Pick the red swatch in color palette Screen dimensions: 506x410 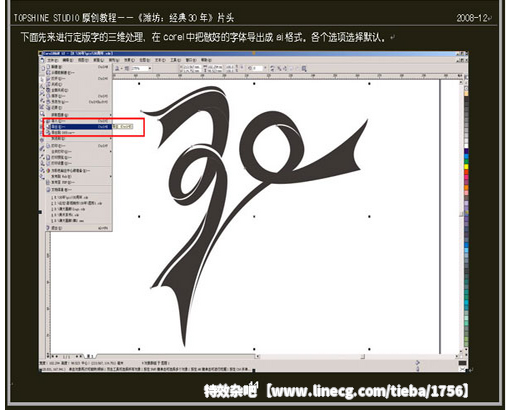[x=466, y=172]
